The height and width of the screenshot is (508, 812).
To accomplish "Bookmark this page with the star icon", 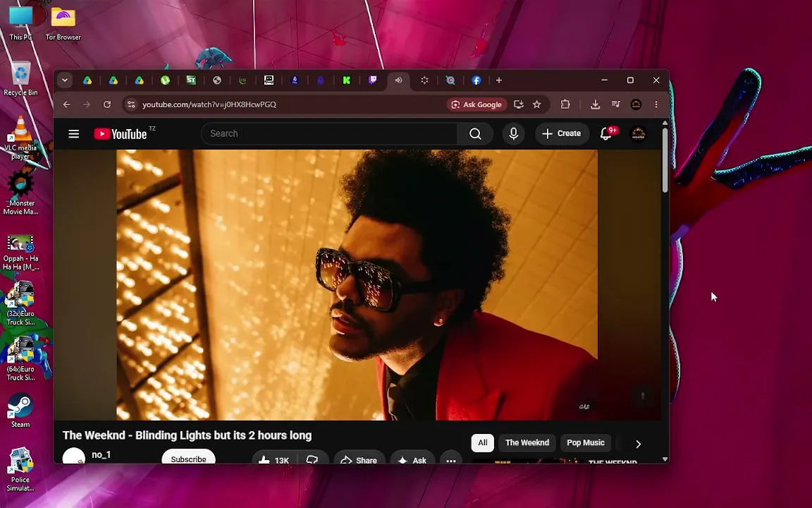I will point(537,104).
